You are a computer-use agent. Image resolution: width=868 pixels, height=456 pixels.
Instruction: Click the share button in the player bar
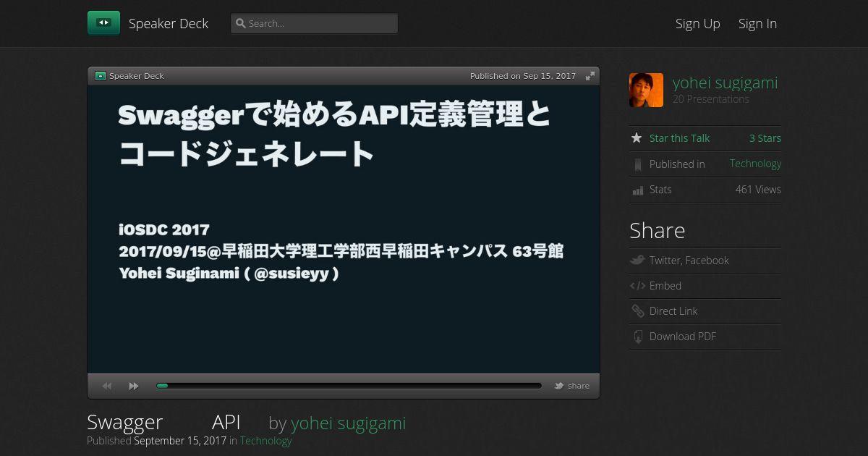(x=572, y=386)
